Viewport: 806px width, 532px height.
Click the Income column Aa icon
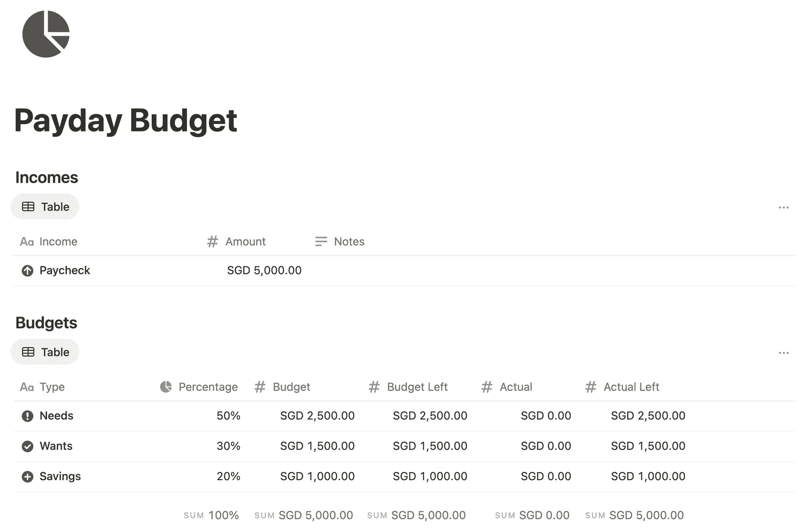pos(27,242)
